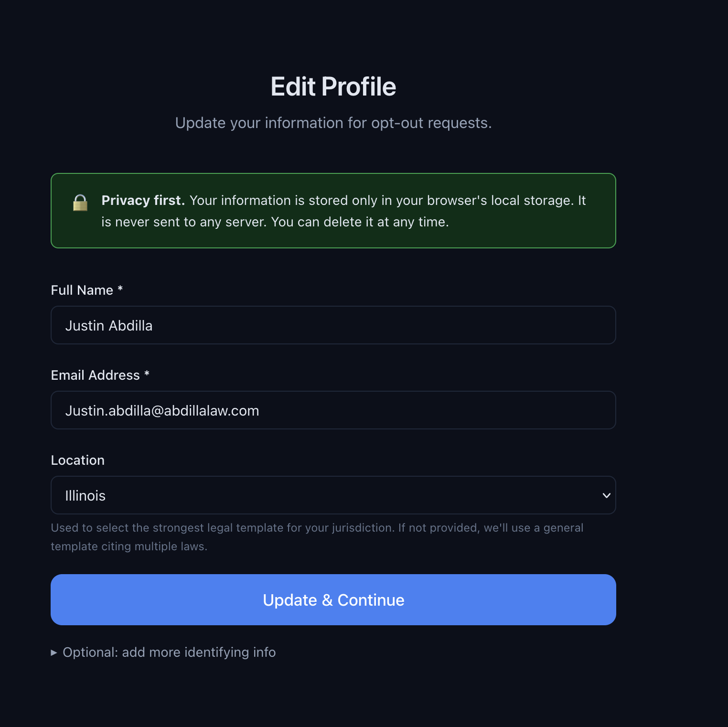Click inside the Email Address field
The width and height of the screenshot is (728, 727).
[333, 410]
